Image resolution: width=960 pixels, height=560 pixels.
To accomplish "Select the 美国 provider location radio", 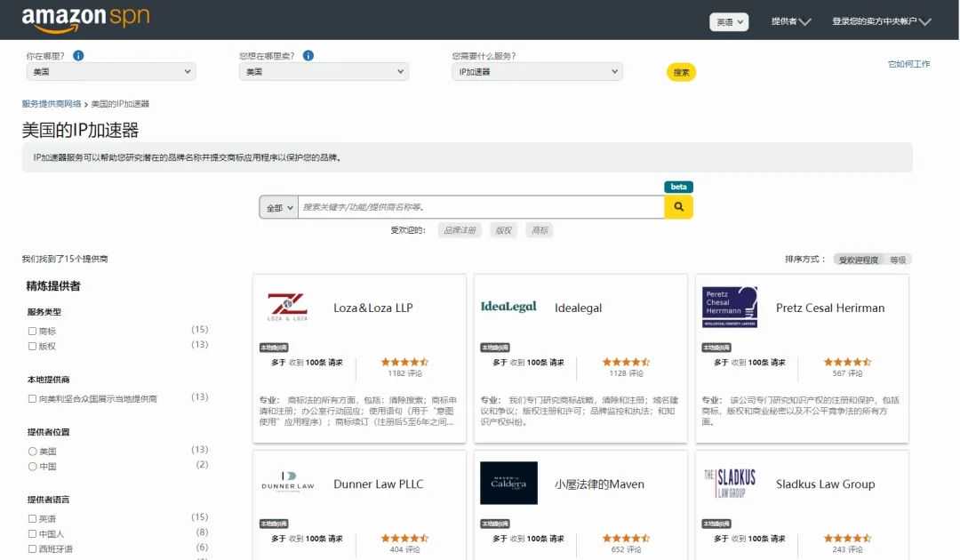I will pyautogui.click(x=33, y=452).
